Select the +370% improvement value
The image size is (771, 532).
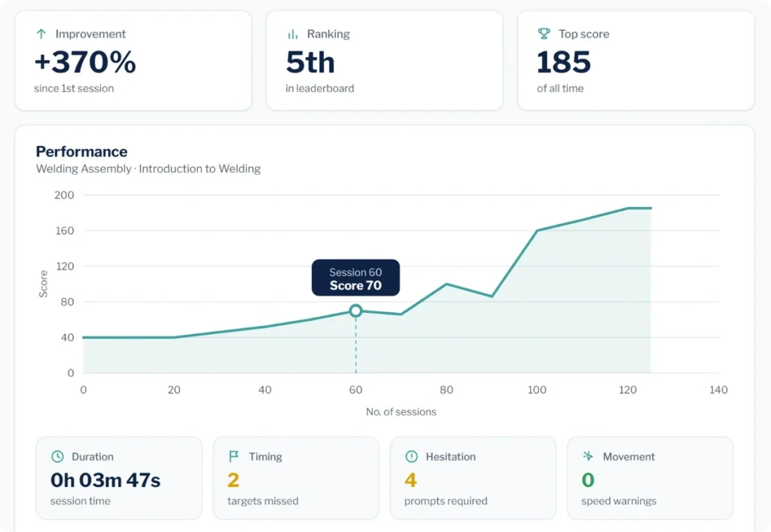[85, 62]
